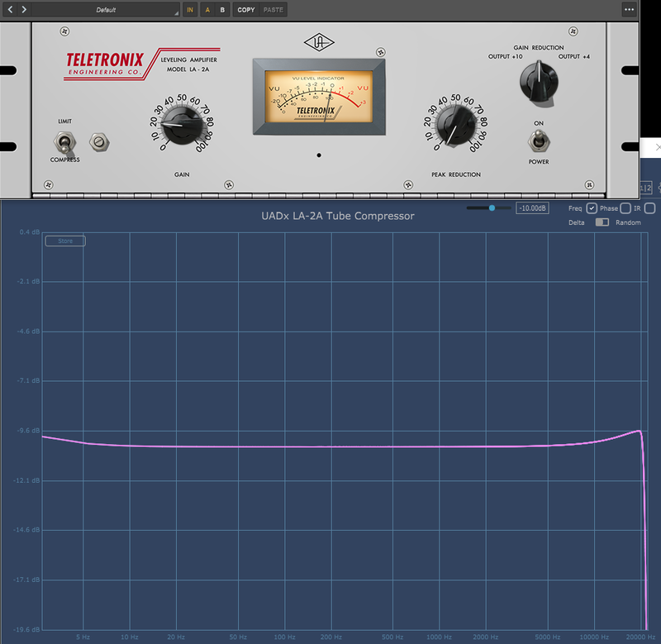Open the three-dots options menu
This screenshot has height=644, width=661.
point(629,9)
